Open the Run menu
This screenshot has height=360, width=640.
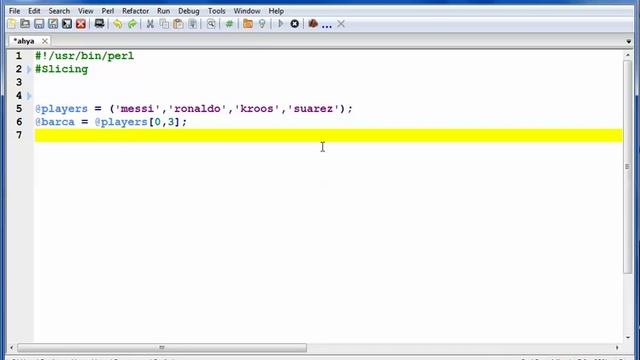pyautogui.click(x=163, y=11)
